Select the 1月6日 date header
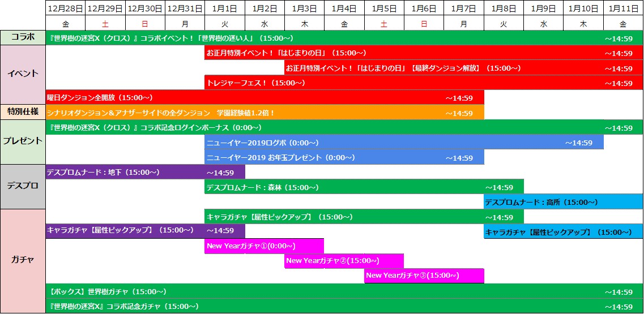This screenshot has height=314, width=644. 424,8
